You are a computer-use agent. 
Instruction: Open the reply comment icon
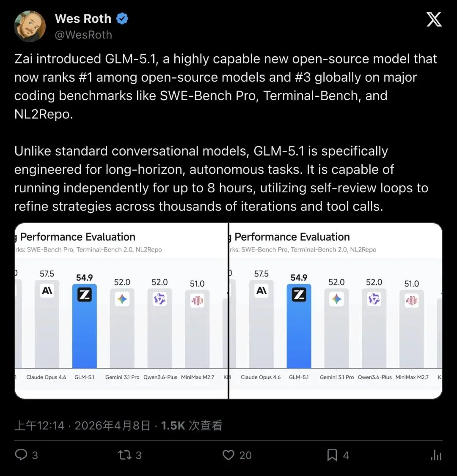coord(21,455)
